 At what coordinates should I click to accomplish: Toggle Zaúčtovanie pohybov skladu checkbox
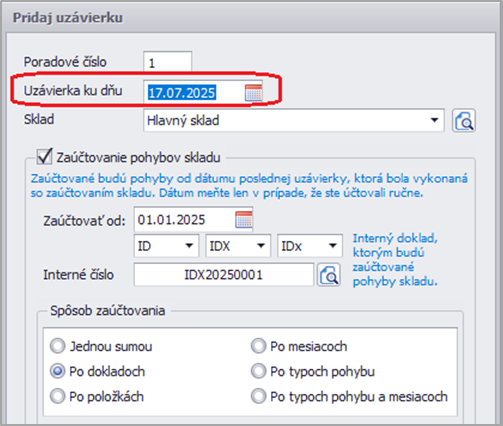click(x=44, y=157)
